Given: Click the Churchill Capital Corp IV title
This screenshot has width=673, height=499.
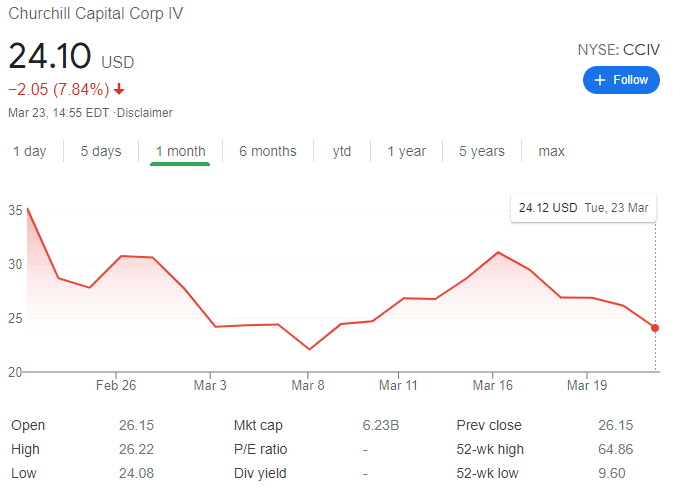Looking at the screenshot, I should coord(95,14).
